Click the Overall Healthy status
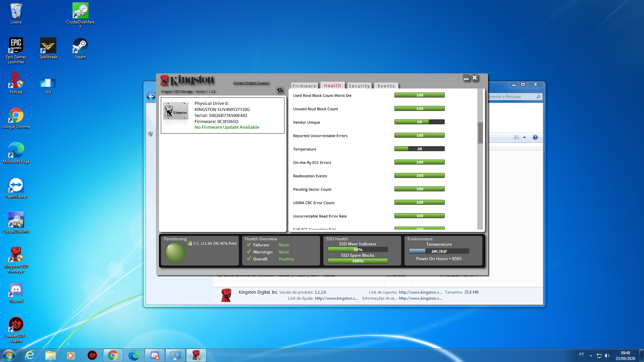Image resolution: width=644 pixels, height=362 pixels. tap(286, 259)
